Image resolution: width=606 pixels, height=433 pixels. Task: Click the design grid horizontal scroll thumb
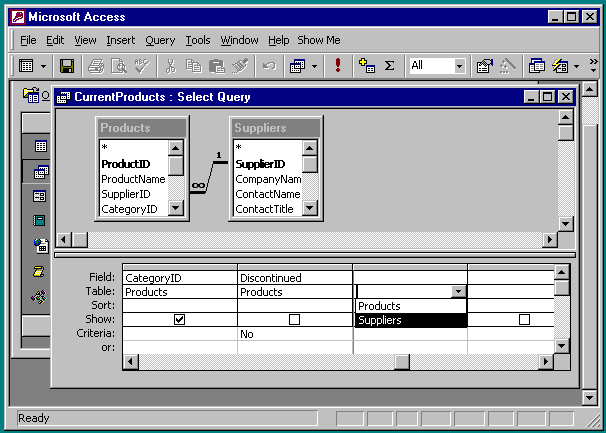click(402, 362)
